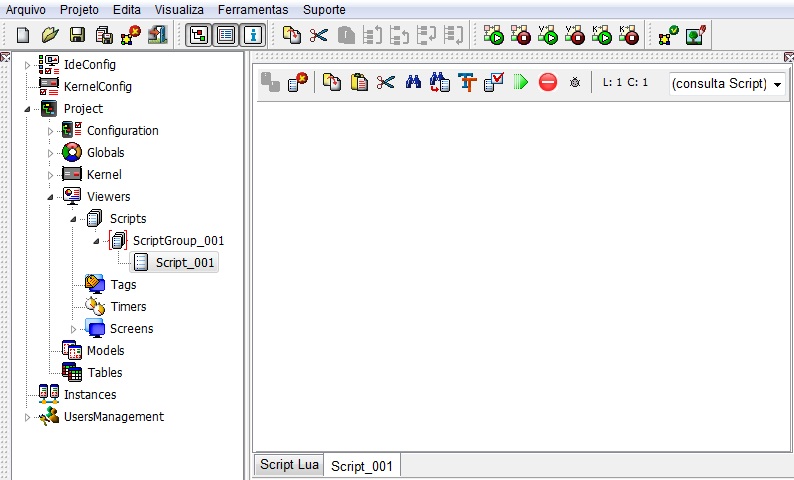Expand the Globals tree node

(50, 153)
